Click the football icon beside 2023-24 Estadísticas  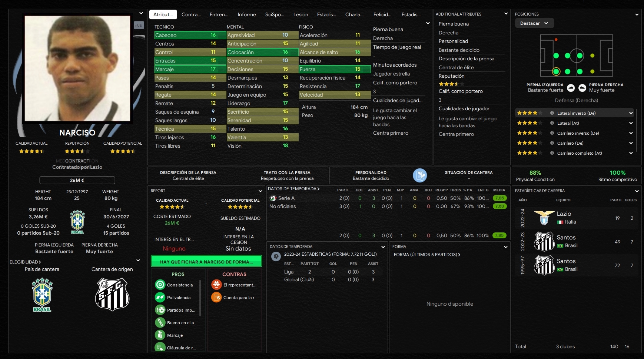tap(276, 256)
